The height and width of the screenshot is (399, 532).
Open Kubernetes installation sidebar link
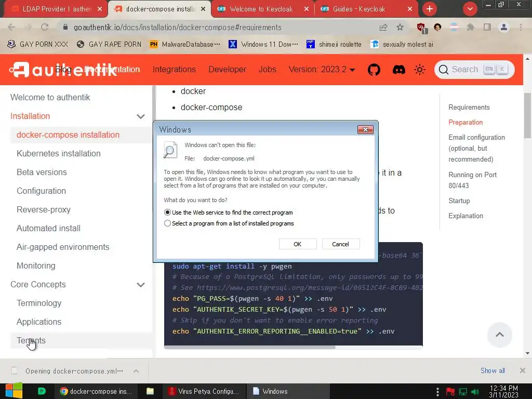point(58,153)
